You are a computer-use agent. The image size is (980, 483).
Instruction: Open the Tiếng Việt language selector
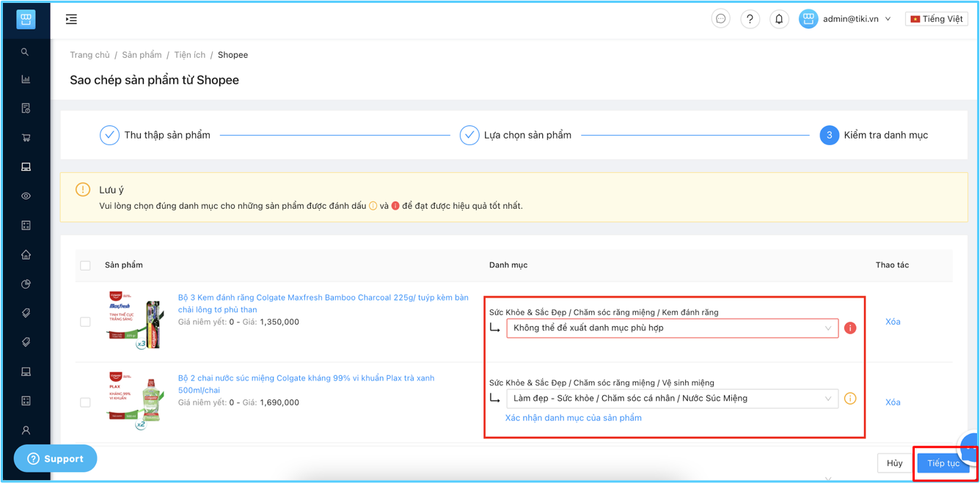click(937, 19)
